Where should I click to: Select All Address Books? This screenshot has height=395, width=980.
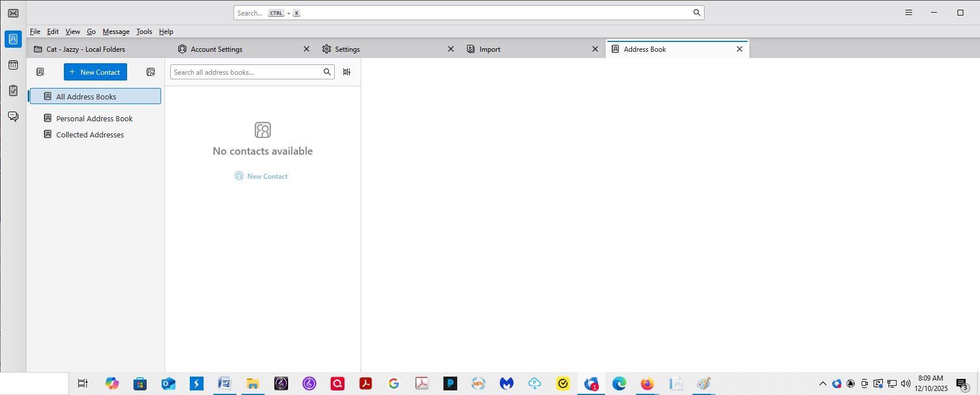(95, 96)
